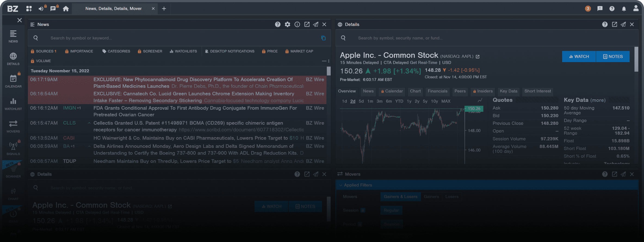This screenshot has height=242, width=644.
Task: Select the Gainers & Losers option
Action: pos(401,197)
